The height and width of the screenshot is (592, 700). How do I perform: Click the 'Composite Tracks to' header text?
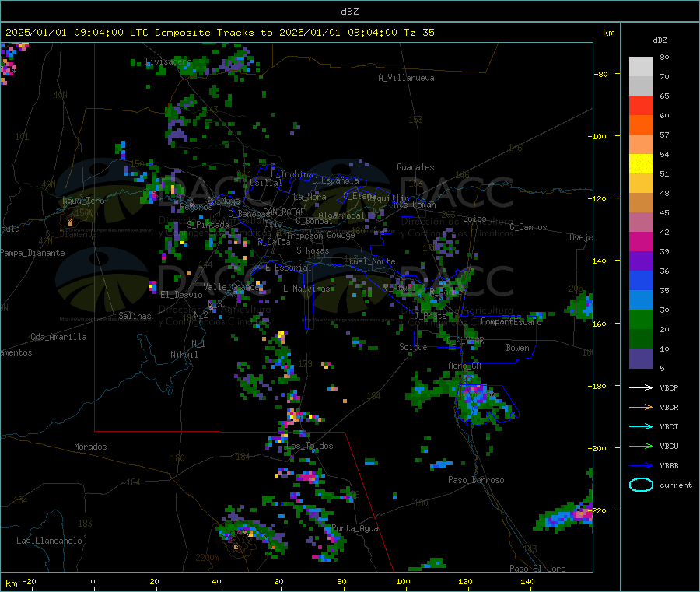click(213, 33)
